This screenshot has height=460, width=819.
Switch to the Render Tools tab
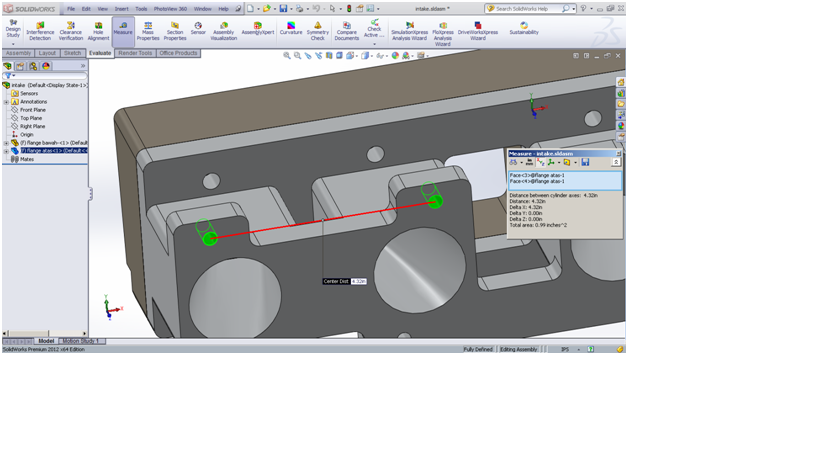(135, 53)
